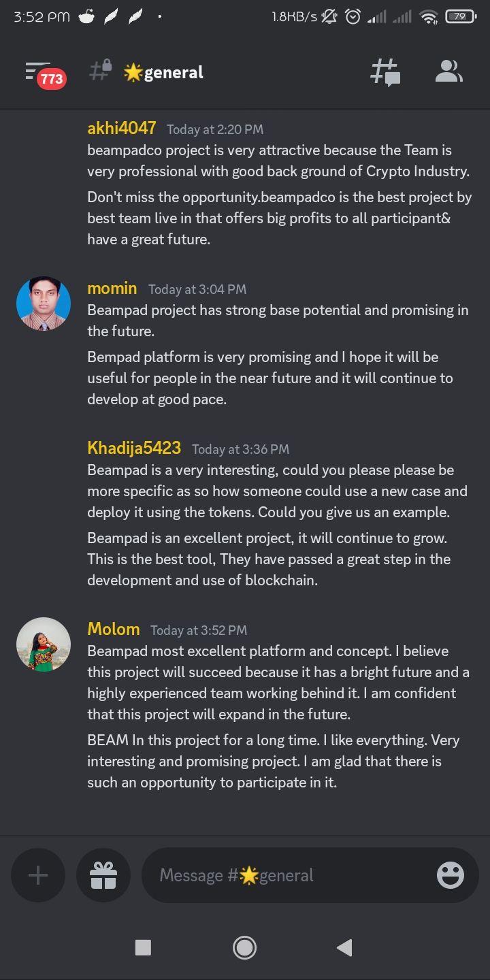Tap the 773 unread notifications badge
The height and width of the screenshot is (980, 490).
click(x=52, y=79)
